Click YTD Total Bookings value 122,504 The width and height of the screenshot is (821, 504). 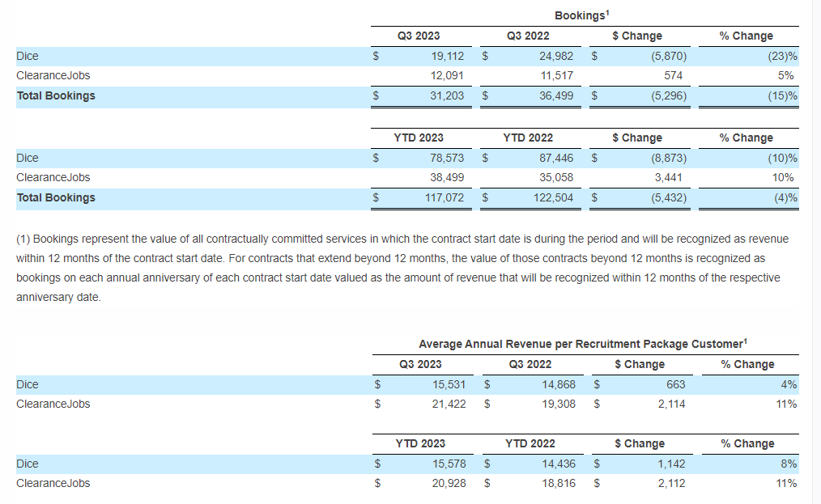tap(554, 198)
